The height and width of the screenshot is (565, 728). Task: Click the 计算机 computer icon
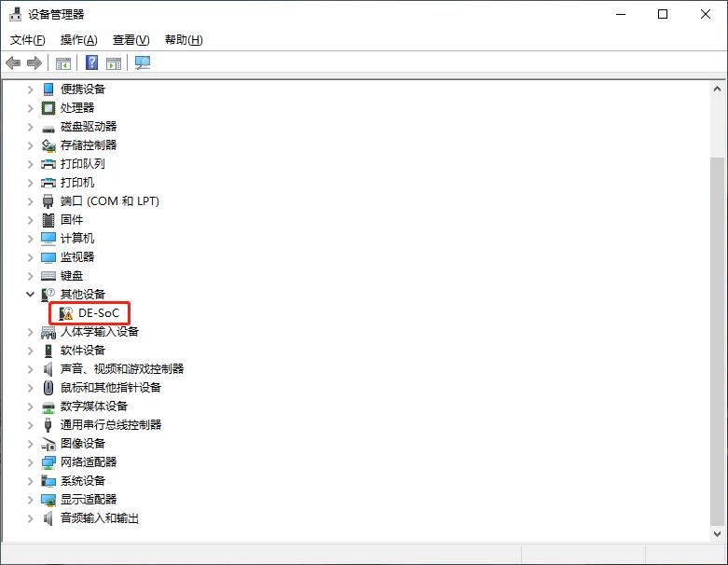tap(48, 238)
